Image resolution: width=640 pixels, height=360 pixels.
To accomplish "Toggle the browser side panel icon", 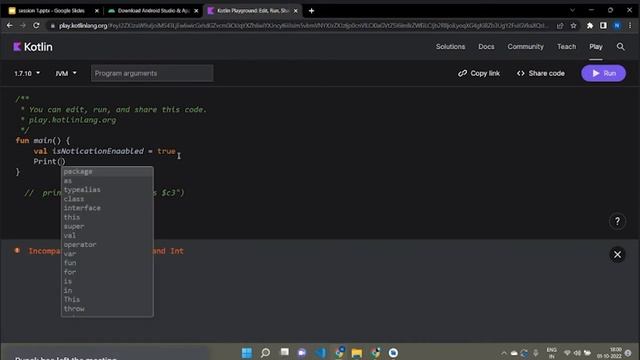I will [603, 26].
